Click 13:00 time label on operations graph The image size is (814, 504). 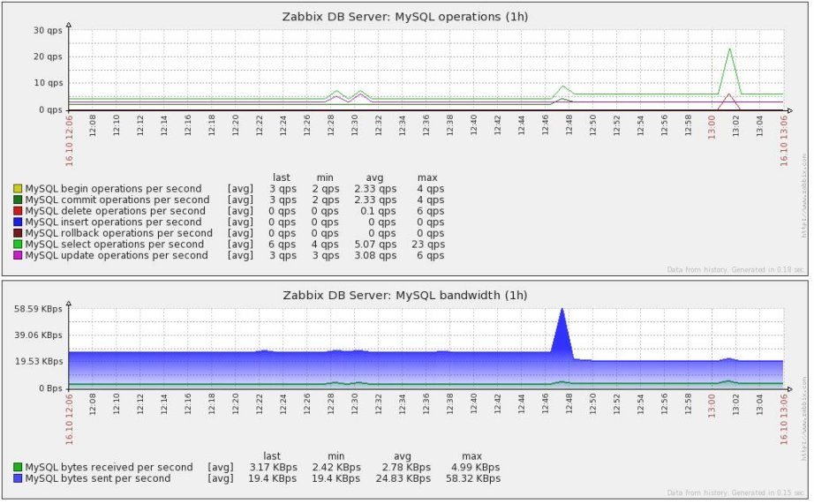pyautogui.click(x=712, y=126)
